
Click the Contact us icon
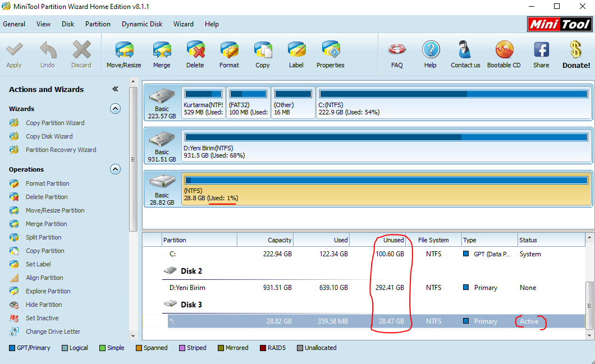pyautogui.click(x=464, y=50)
